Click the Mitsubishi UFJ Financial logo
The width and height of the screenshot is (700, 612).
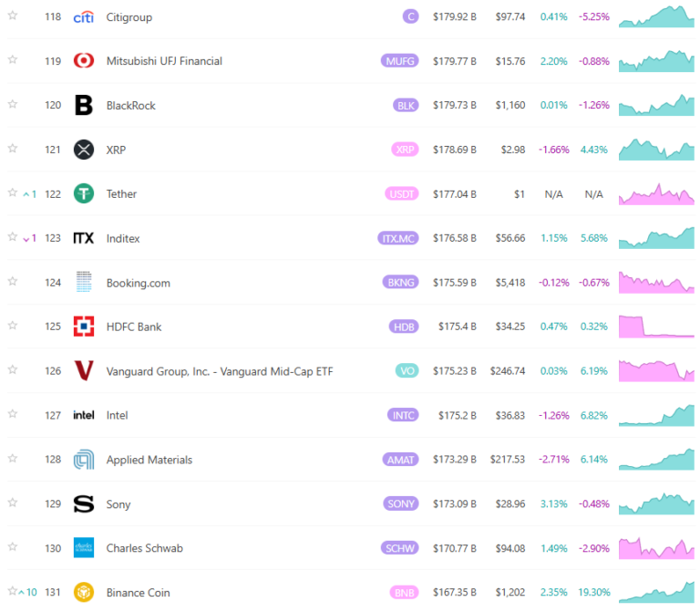pos(84,61)
